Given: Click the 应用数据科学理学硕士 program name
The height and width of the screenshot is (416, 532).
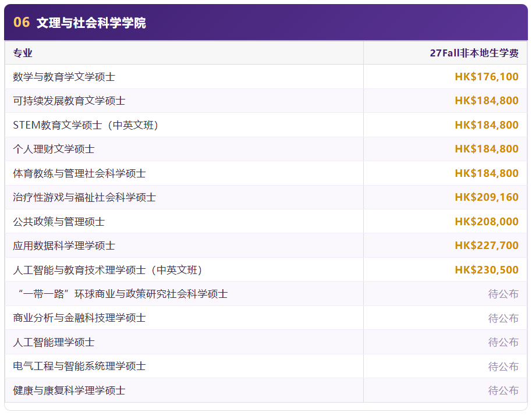Looking at the screenshot, I should coord(64,245).
